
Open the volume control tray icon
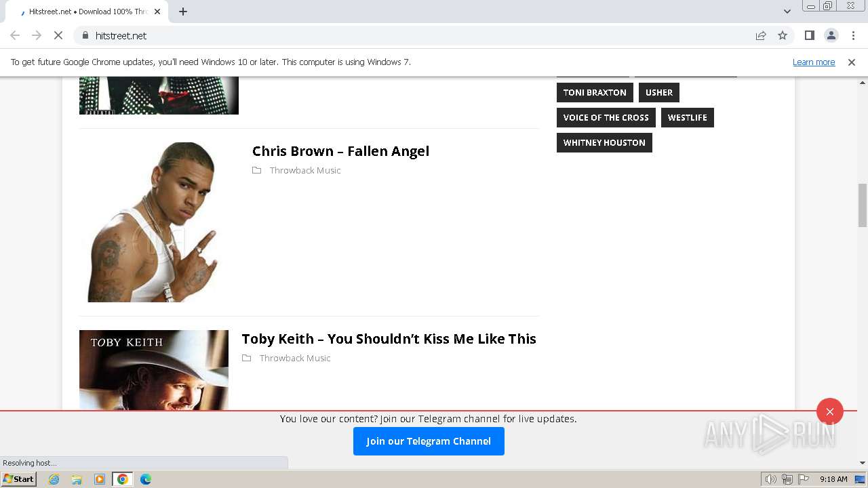(771, 479)
